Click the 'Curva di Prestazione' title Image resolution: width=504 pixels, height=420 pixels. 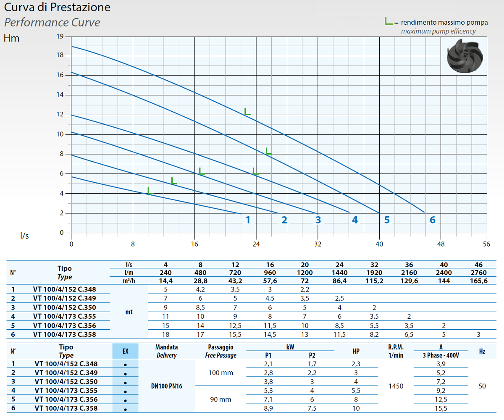coord(58,7)
